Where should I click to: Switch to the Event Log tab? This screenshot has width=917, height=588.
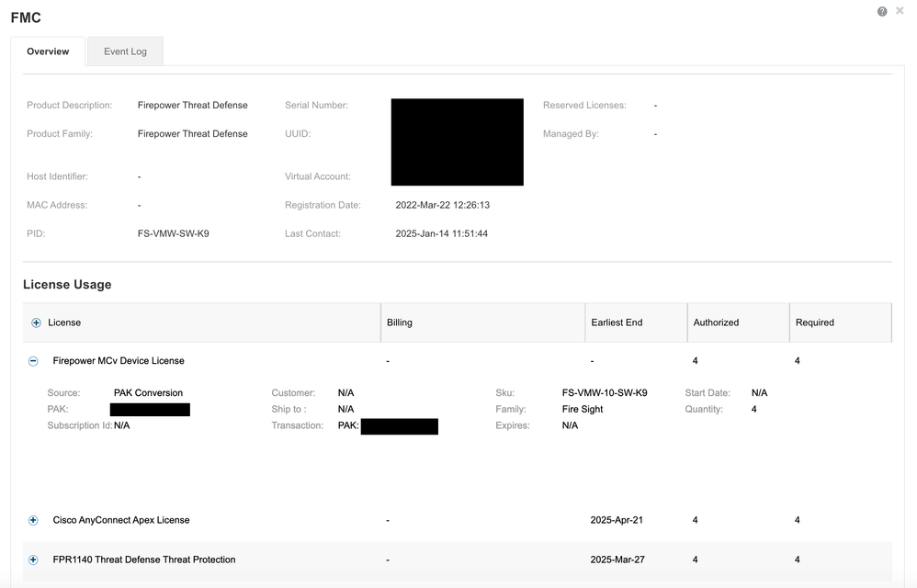pyautogui.click(x=125, y=51)
